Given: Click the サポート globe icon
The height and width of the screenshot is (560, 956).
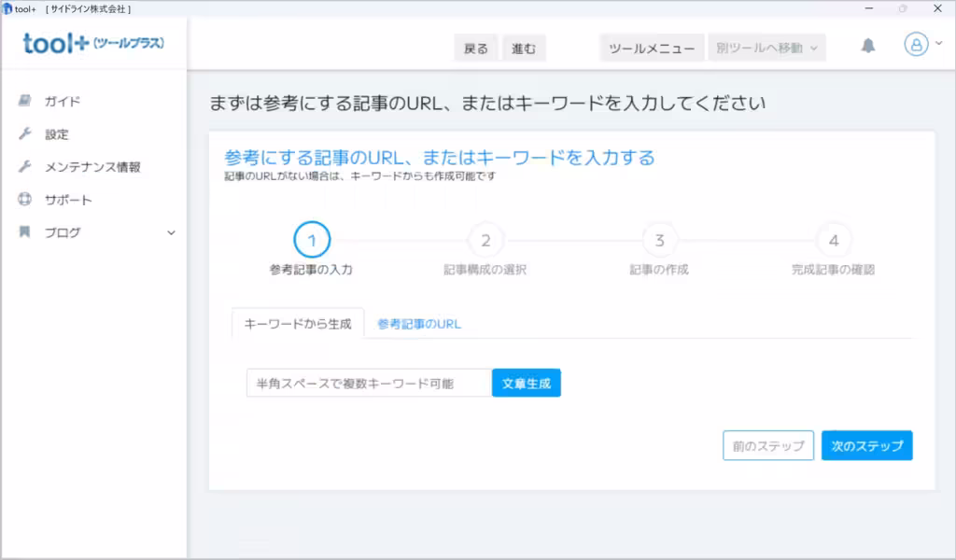Looking at the screenshot, I should (25, 199).
